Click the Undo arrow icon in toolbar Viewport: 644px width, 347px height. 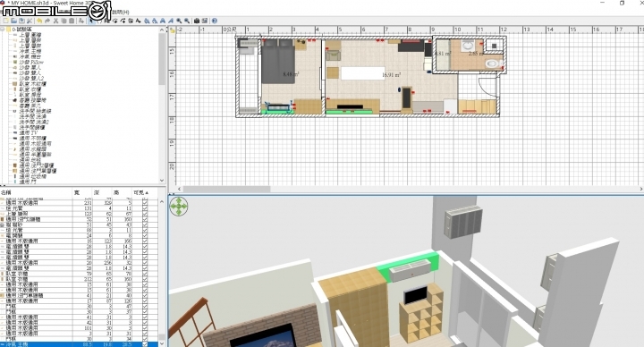[39, 21]
